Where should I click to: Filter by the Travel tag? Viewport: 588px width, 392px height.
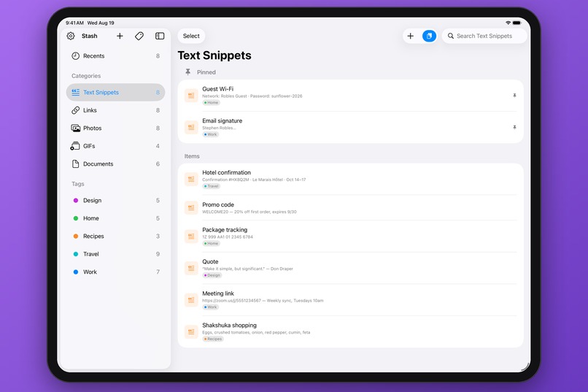pos(115,254)
